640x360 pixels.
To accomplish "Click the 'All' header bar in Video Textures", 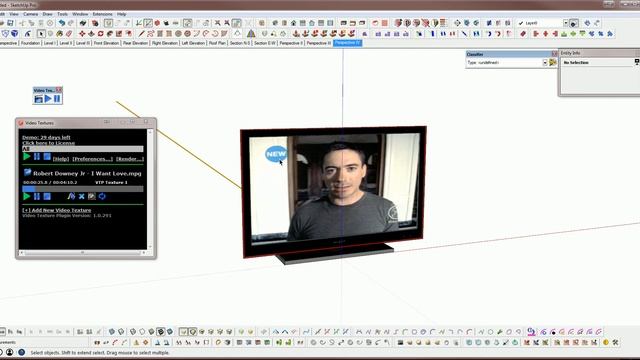I will 83,149.
